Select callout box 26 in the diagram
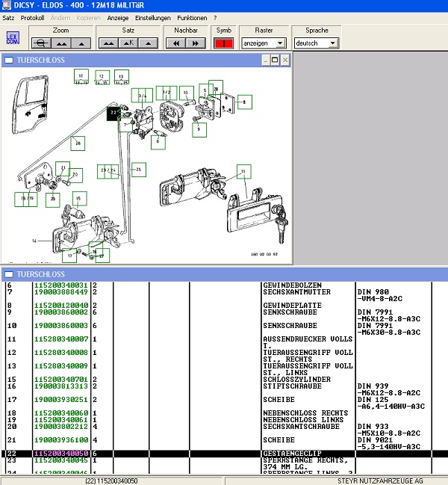 [78, 142]
